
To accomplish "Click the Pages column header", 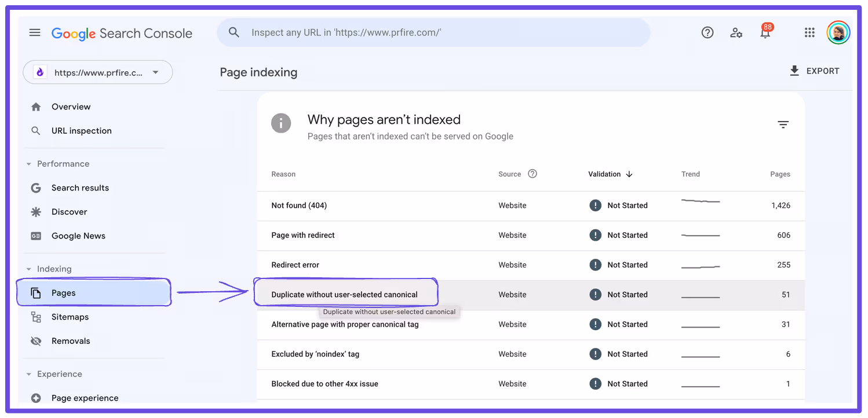I will pyautogui.click(x=780, y=174).
